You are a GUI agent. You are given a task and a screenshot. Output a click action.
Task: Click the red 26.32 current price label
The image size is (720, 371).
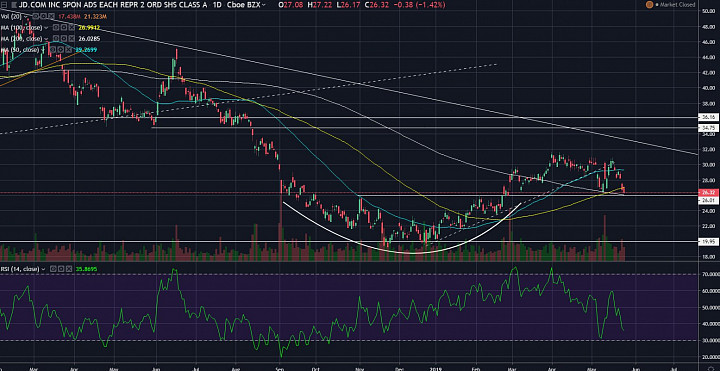708,192
